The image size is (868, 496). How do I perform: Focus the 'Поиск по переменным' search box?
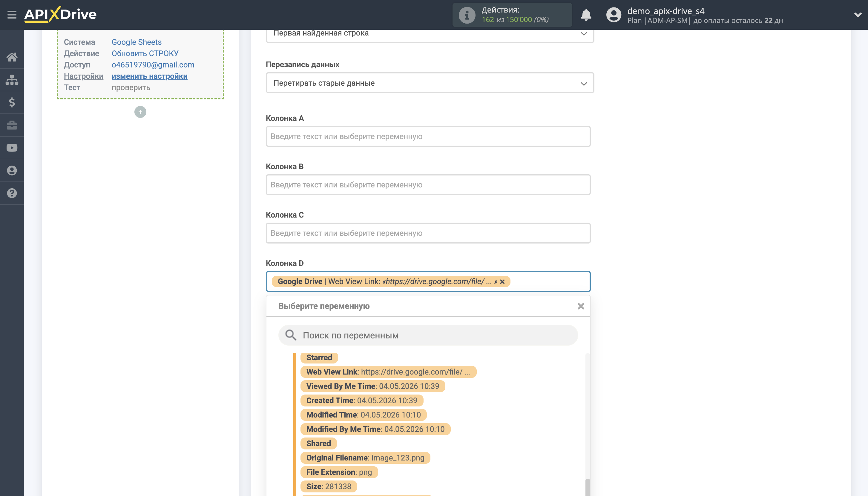428,335
